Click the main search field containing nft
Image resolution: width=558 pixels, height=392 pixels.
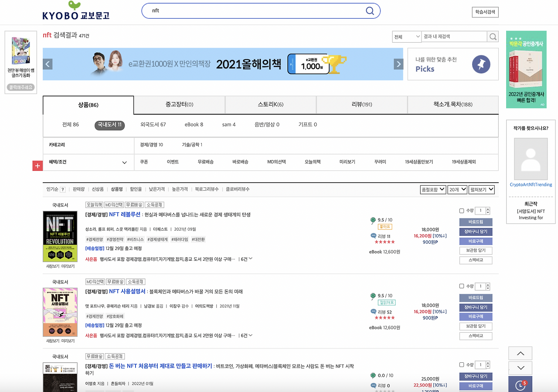(x=257, y=11)
